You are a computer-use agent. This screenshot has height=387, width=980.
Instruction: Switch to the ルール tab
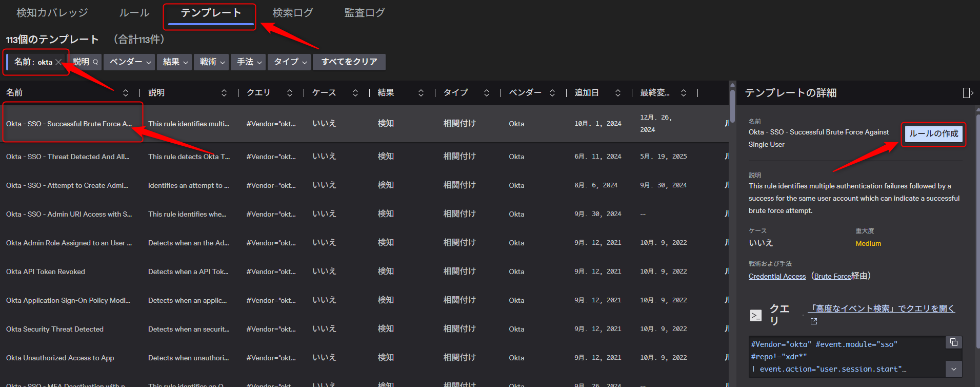(x=134, y=13)
